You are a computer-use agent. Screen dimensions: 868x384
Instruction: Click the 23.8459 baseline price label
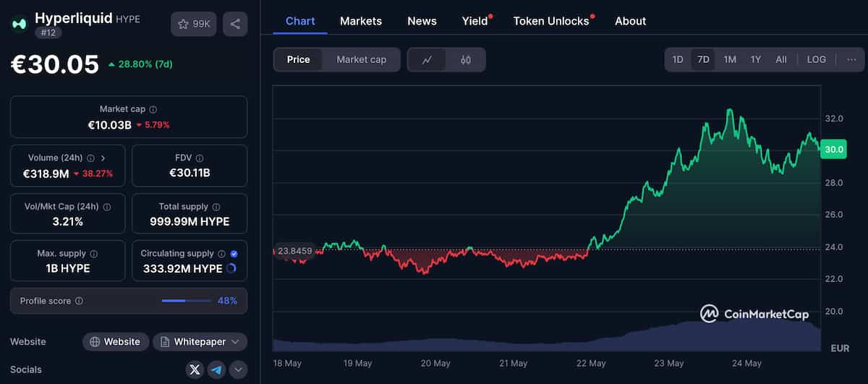(294, 251)
